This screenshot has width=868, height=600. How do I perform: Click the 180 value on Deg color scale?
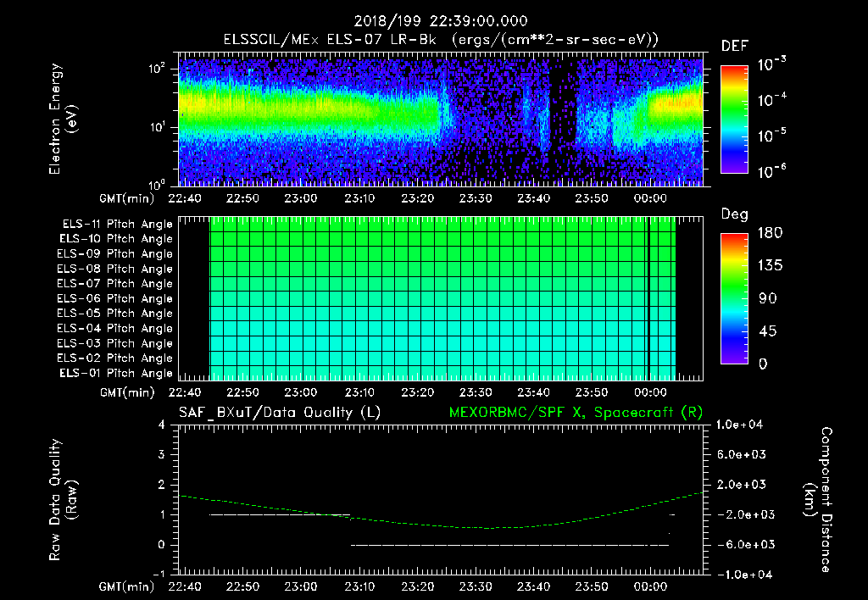(x=770, y=233)
